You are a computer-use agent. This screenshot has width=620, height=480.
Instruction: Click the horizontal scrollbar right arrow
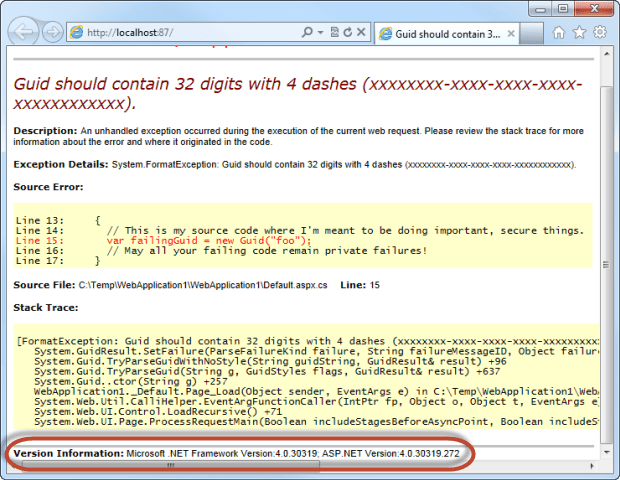[x=592, y=466]
